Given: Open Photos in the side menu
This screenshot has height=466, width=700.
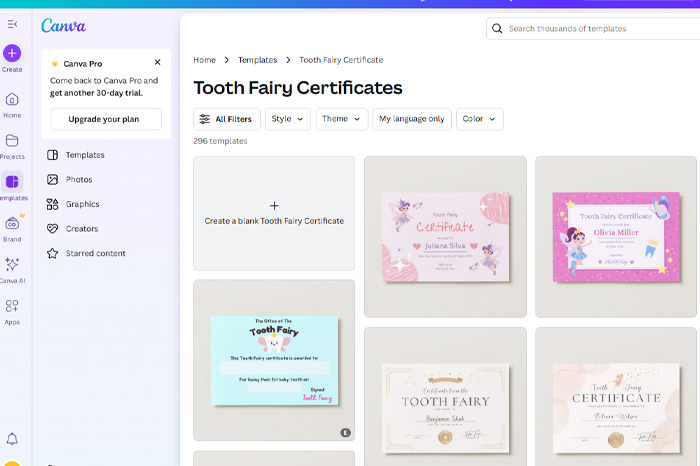Looking at the screenshot, I should (79, 180).
